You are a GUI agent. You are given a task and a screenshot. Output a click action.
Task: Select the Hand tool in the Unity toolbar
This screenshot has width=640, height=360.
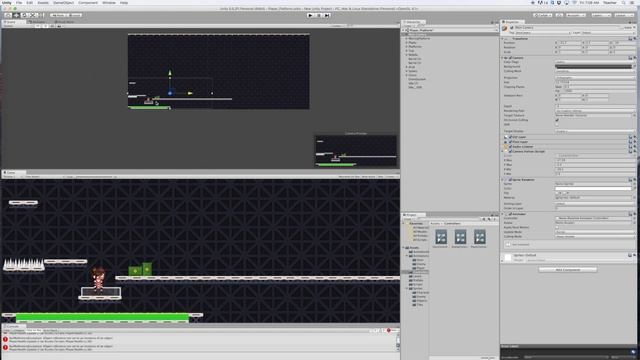(x=8, y=15)
